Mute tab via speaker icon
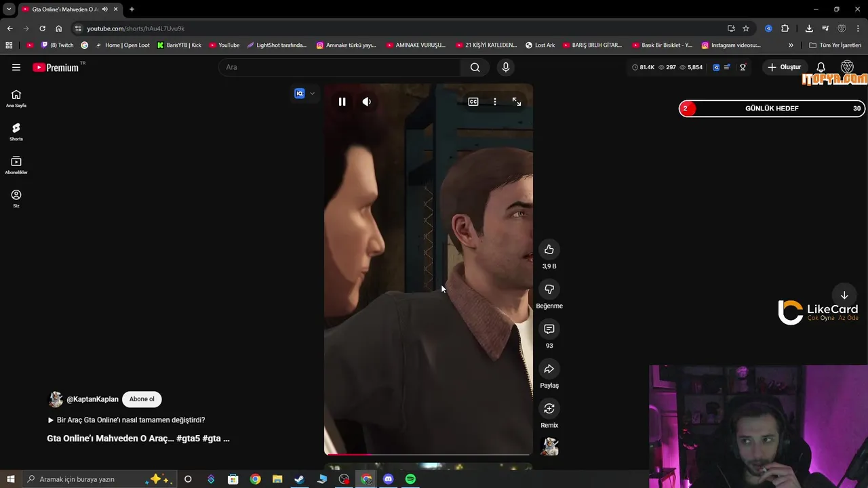Viewport: 868px width, 488px height. 104,9
